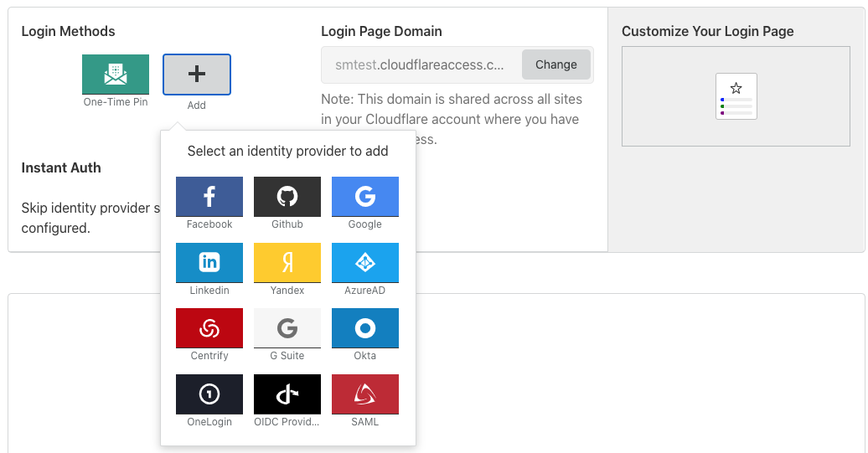Open the Customize Your Login Page preview
868x453 pixels.
point(736,96)
